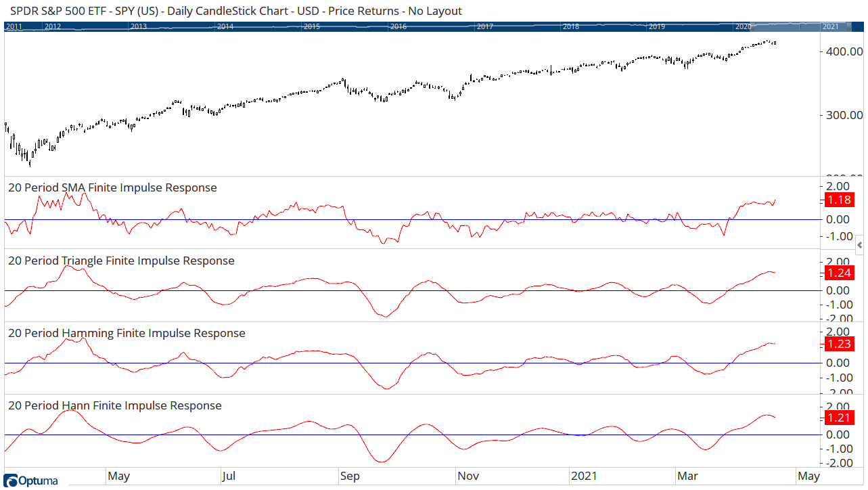Viewport: 868px width, 490px height.
Task: Click the 2021 date axis label at bottom
Action: (x=584, y=476)
